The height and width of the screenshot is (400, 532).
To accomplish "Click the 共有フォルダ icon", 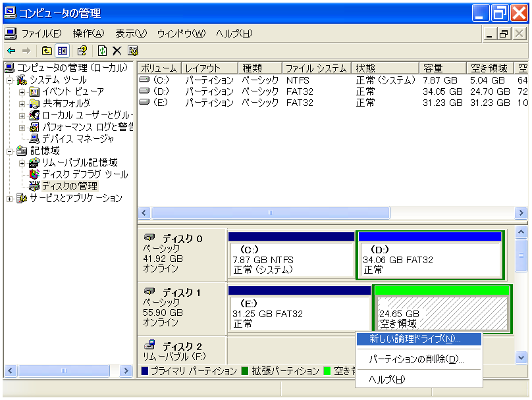I will (34, 103).
